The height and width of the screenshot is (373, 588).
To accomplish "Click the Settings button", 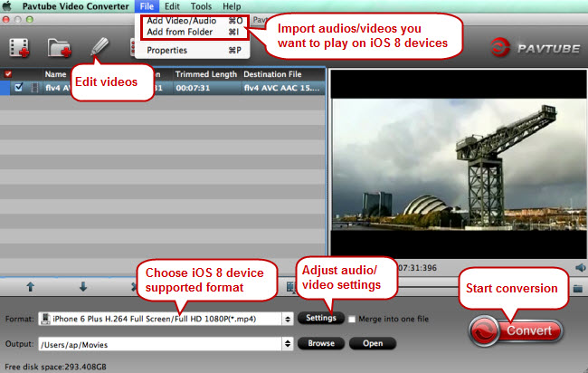I will (x=321, y=318).
